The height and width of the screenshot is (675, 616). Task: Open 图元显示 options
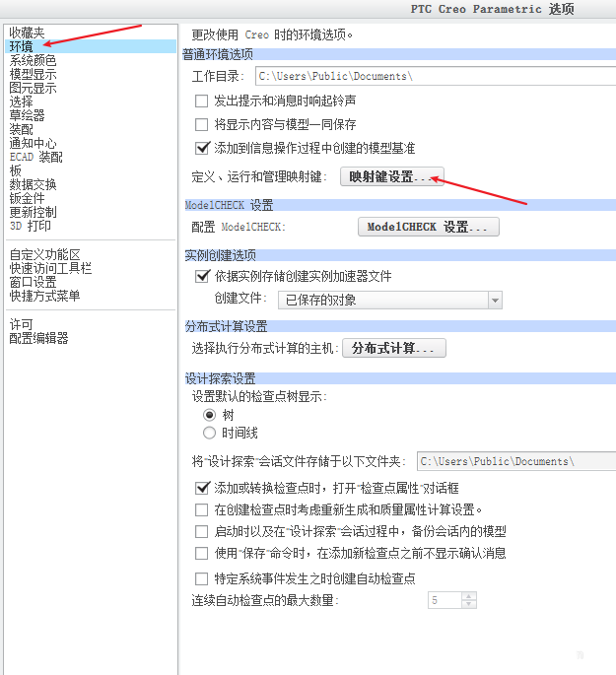pos(33,88)
